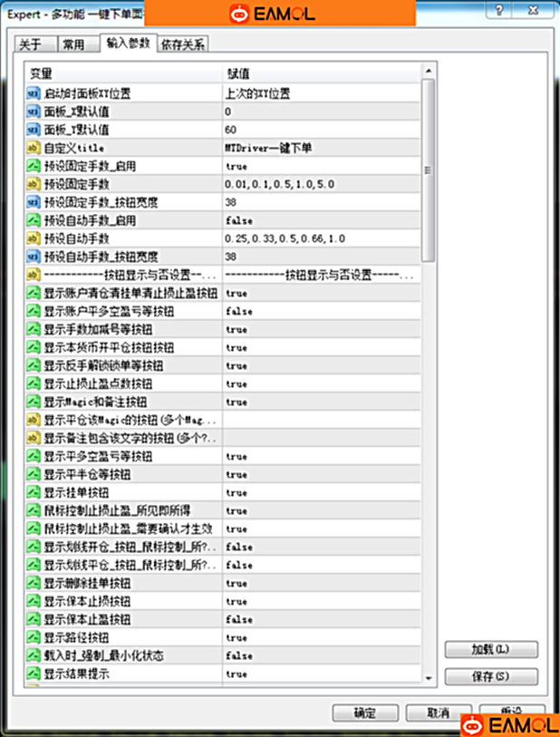This screenshot has height=737, width=560.
Task: Open the 依存关系 tab
Action: coord(183,44)
